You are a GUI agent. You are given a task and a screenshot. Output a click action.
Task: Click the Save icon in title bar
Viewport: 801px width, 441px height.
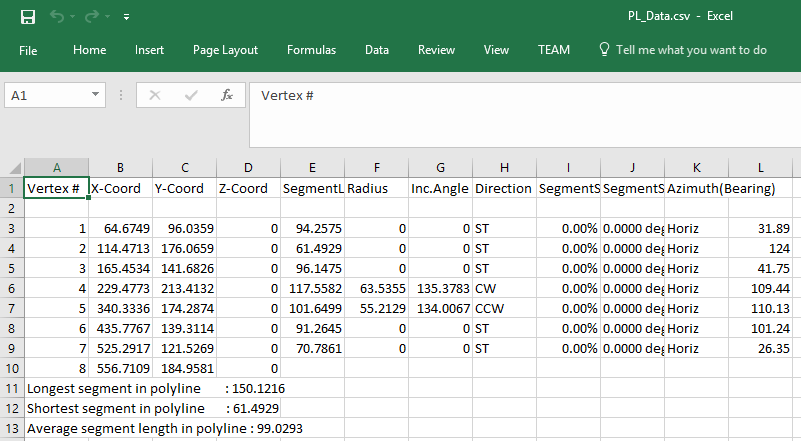(28, 17)
